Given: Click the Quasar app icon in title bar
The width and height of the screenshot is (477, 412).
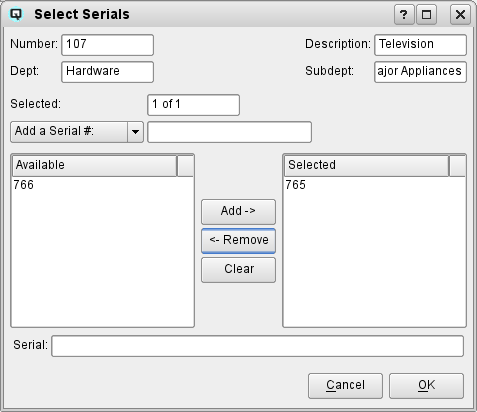Looking at the screenshot, I should tap(16, 14).
